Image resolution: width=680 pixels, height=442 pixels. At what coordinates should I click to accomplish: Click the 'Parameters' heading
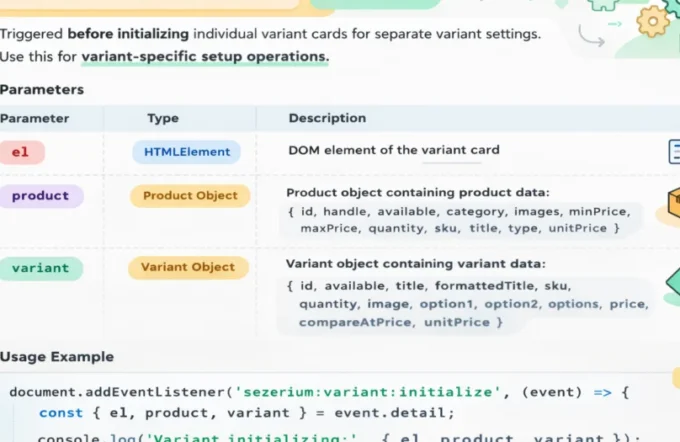click(x=42, y=90)
